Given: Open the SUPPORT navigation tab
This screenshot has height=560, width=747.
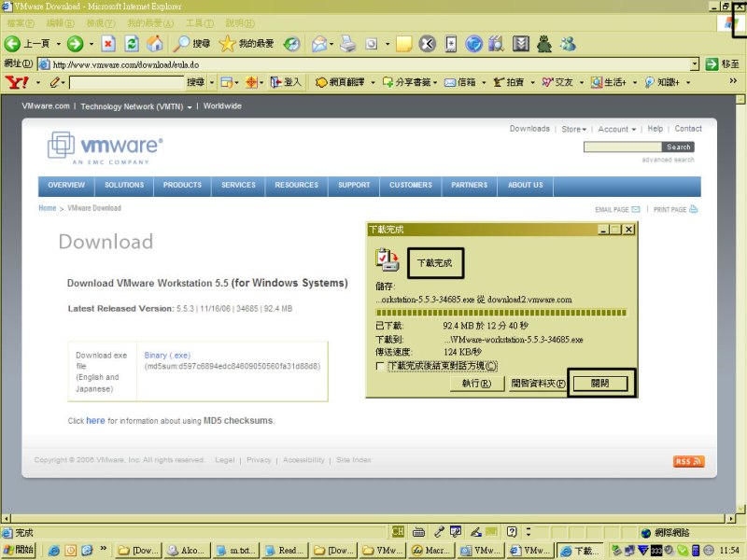Looking at the screenshot, I should [x=354, y=185].
